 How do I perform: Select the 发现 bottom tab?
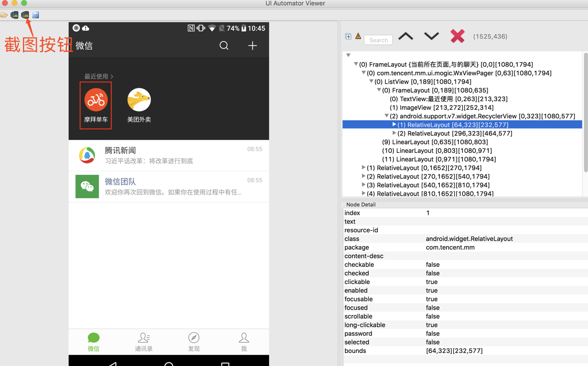click(194, 342)
